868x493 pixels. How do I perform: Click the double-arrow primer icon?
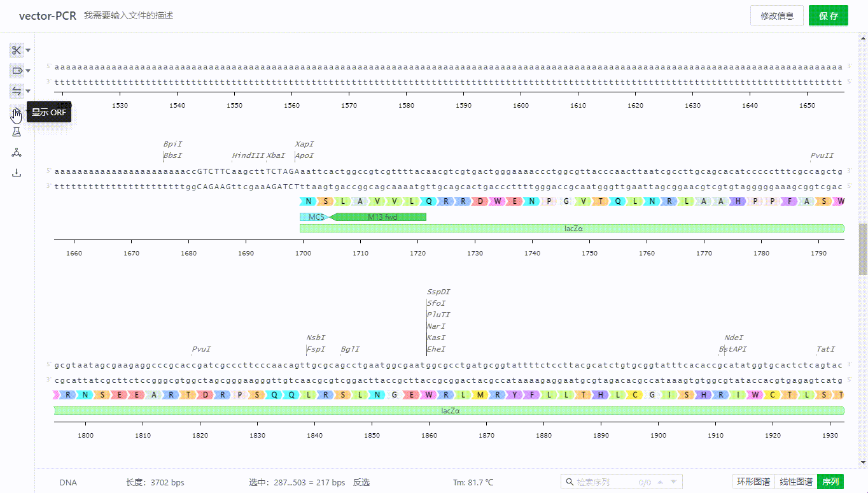click(17, 91)
